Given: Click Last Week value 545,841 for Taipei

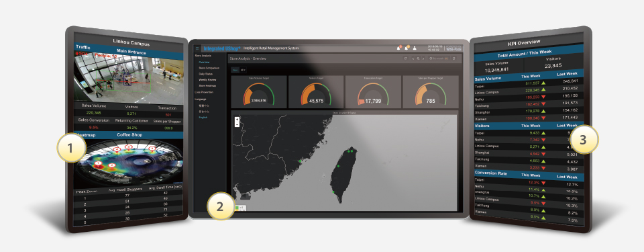Looking at the screenshot, I should (x=570, y=81).
